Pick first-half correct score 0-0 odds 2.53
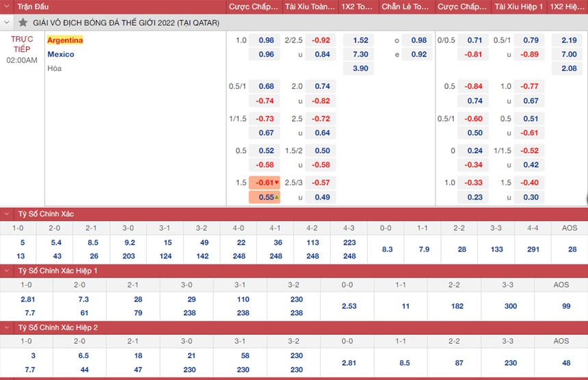The height and width of the screenshot is (380, 588). pos(349,306)
